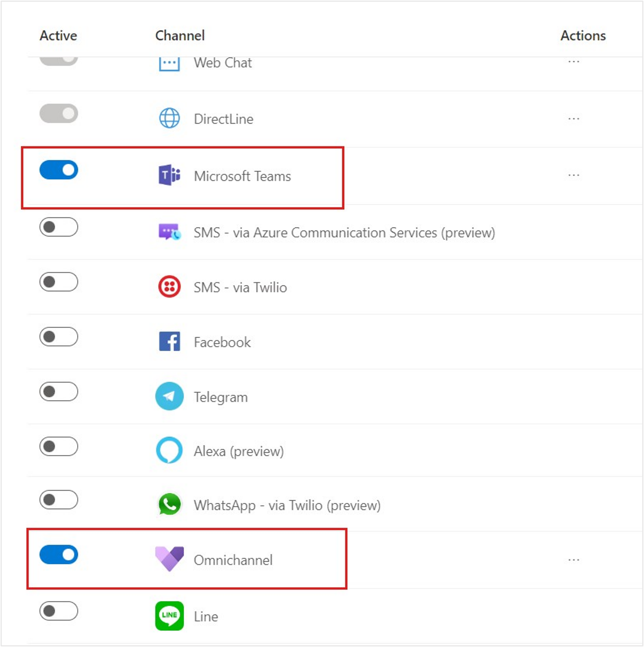Select the Line channel name

206,616
